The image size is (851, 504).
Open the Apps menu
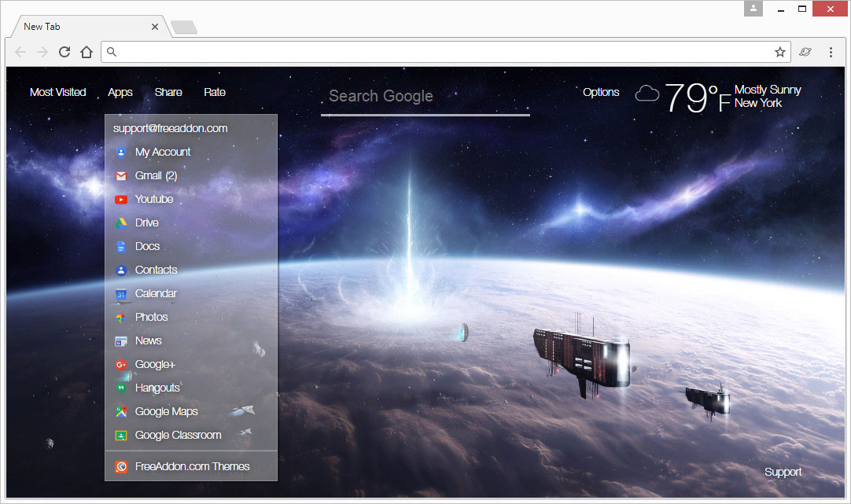point(120,92)
